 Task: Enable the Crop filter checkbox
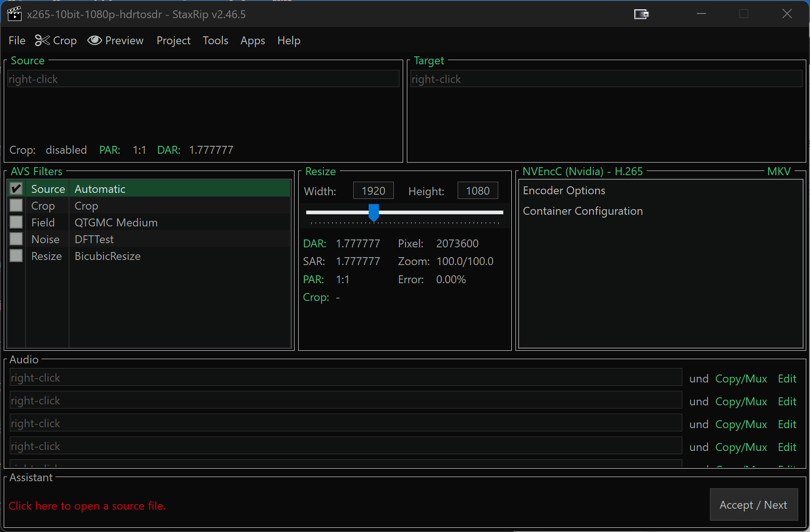pyautogui.click(x=16, y=205)
